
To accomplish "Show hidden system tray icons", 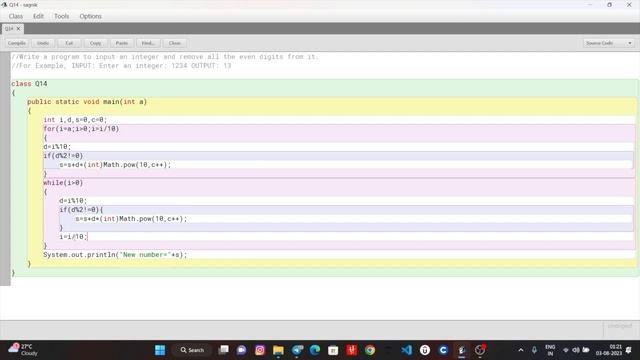I will [521, 350].
